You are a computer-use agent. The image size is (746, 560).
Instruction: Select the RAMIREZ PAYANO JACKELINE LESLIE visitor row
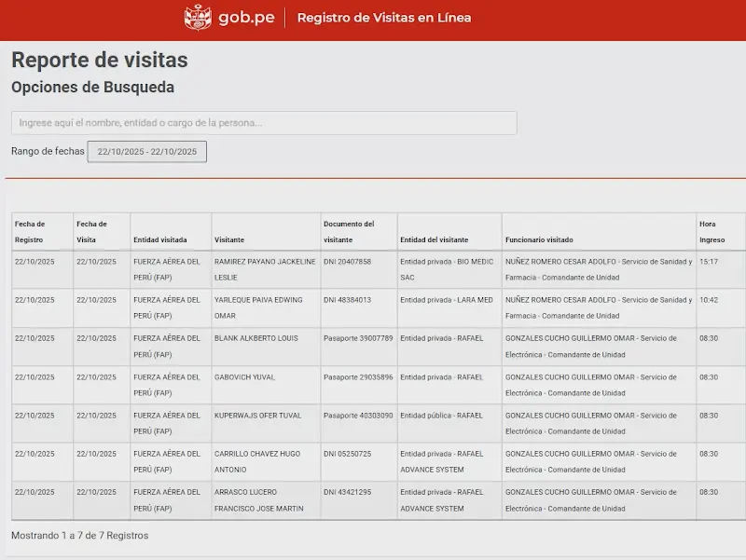[265, 269]
